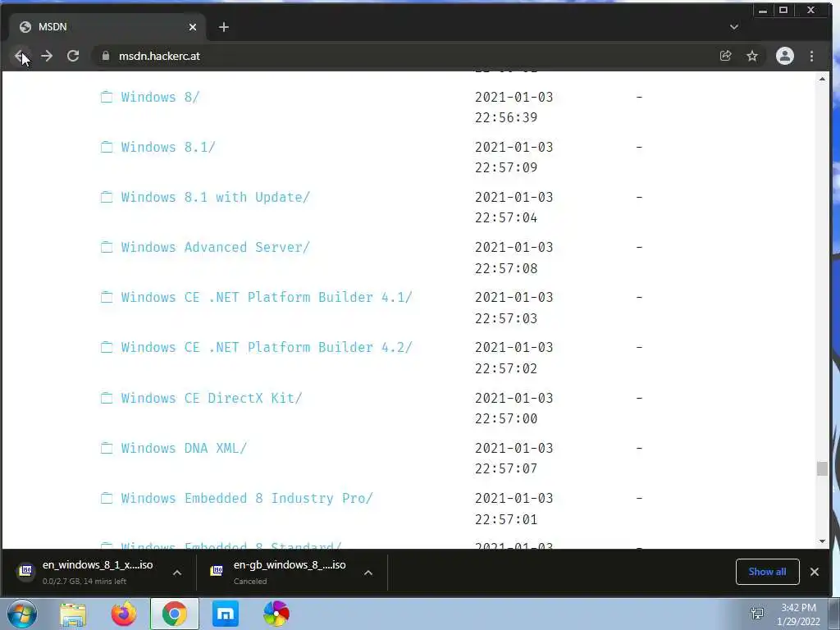840x630 pixels.
Task: Click the timestamp 22:57:07 for Windows DNA XML
Action: tap(505, 468)
